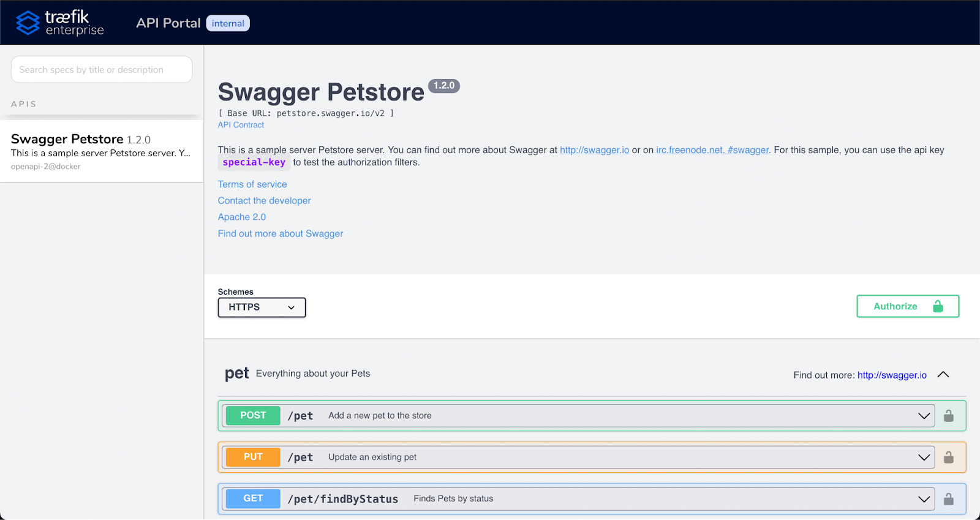980x520 pixels.
Task: Click the Authorize button
Action: point(908,306)
